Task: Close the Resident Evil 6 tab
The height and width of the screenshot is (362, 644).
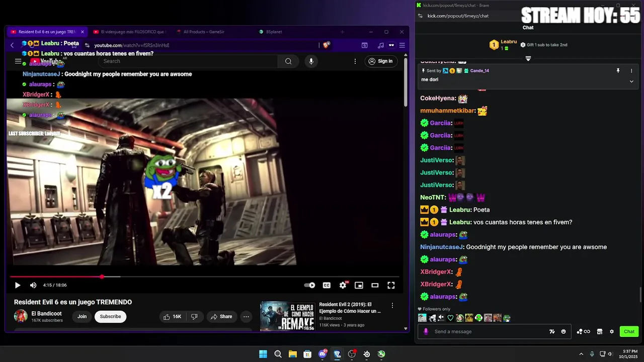Action: click(83, 32)
